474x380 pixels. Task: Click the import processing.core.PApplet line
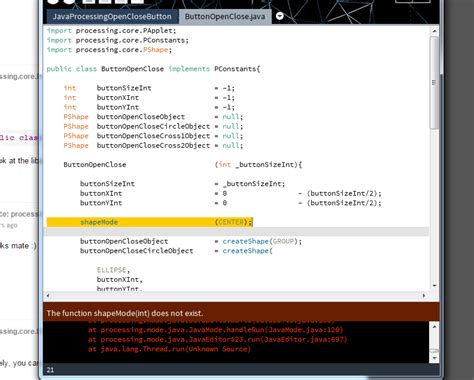pyautogui.click(x=111, y=31)
